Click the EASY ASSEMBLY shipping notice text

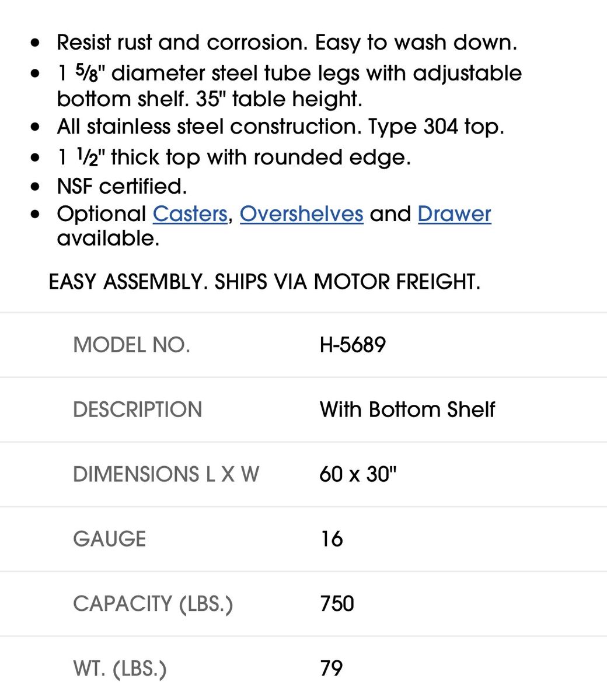264,282
